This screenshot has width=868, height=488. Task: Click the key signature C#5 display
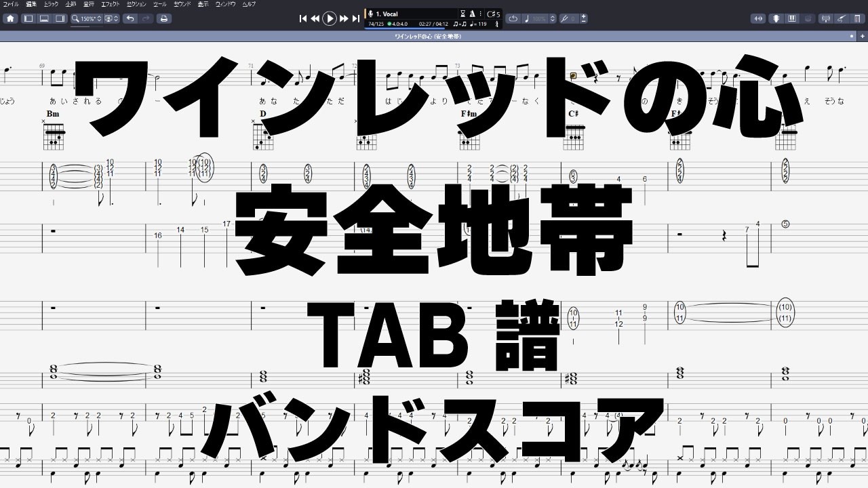[493, 14]
